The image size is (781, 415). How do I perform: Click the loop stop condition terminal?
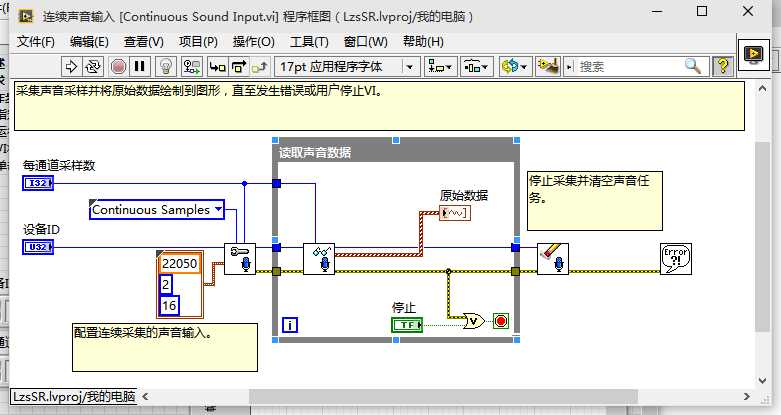(501, 321)
